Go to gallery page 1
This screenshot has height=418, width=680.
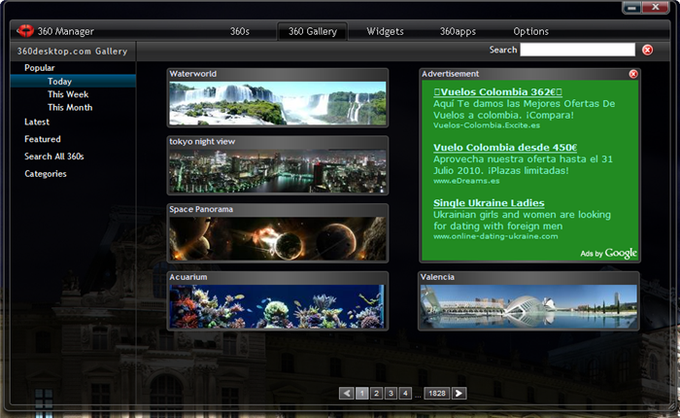click(362, 393)
